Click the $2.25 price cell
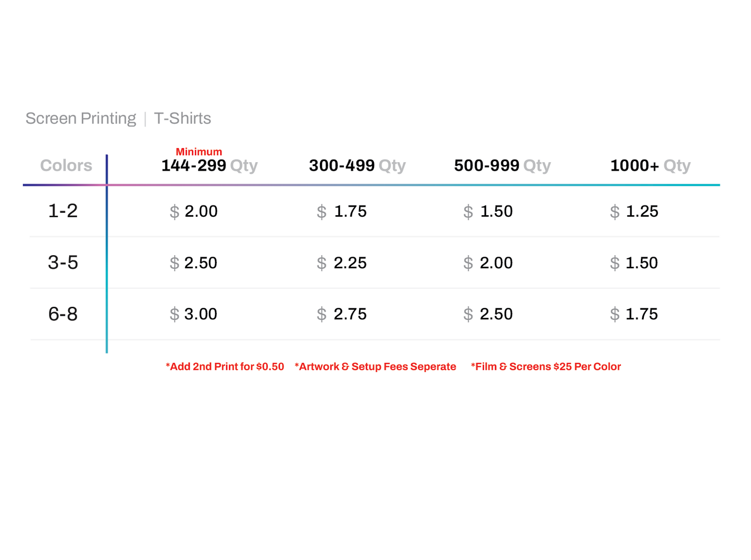Image resolution: width=751 pixels, height=560 pixels. [x=342, y=263]
